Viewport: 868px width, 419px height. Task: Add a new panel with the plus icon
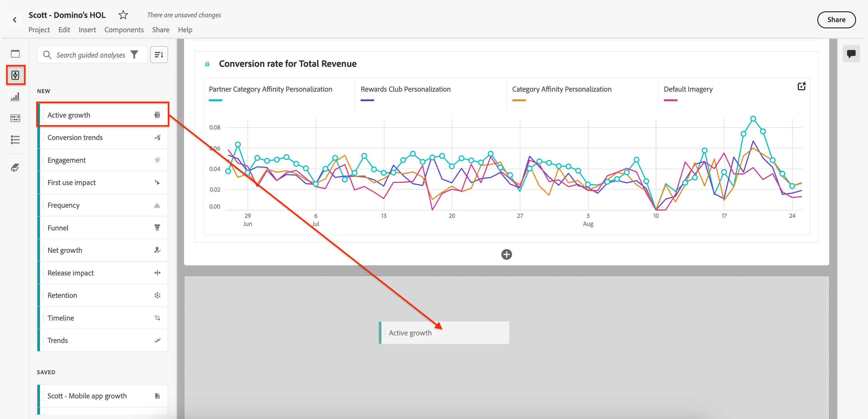[x=506, y=255]
